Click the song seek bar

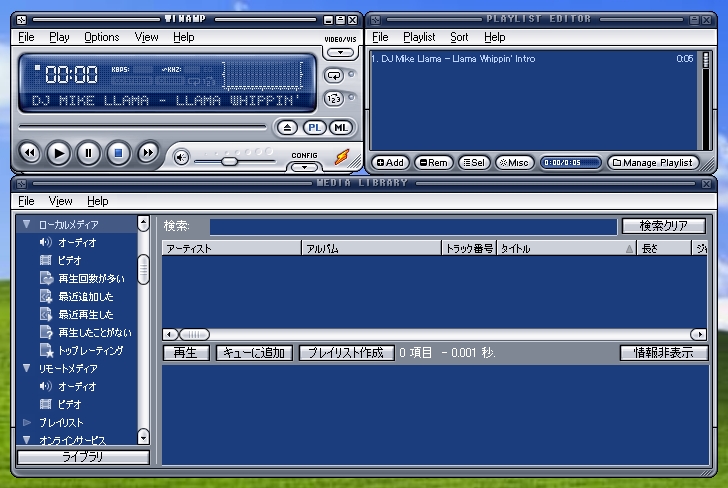coord(142,127)
